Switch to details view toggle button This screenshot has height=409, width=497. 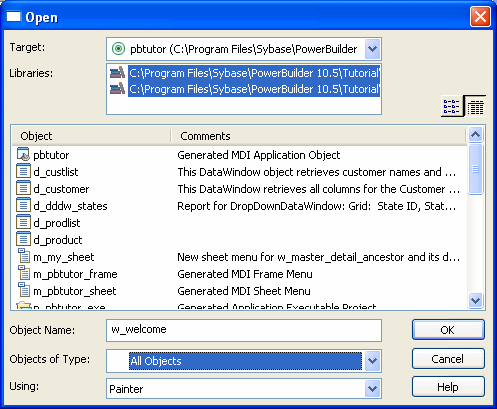tap(475, 106)
